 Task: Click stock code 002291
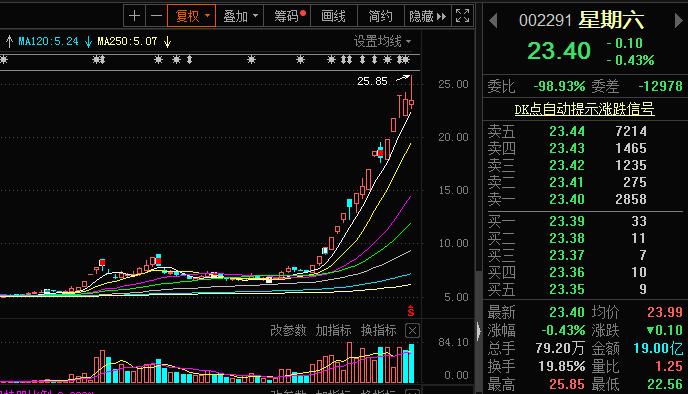pyautogui.click(x=545, y=21)
